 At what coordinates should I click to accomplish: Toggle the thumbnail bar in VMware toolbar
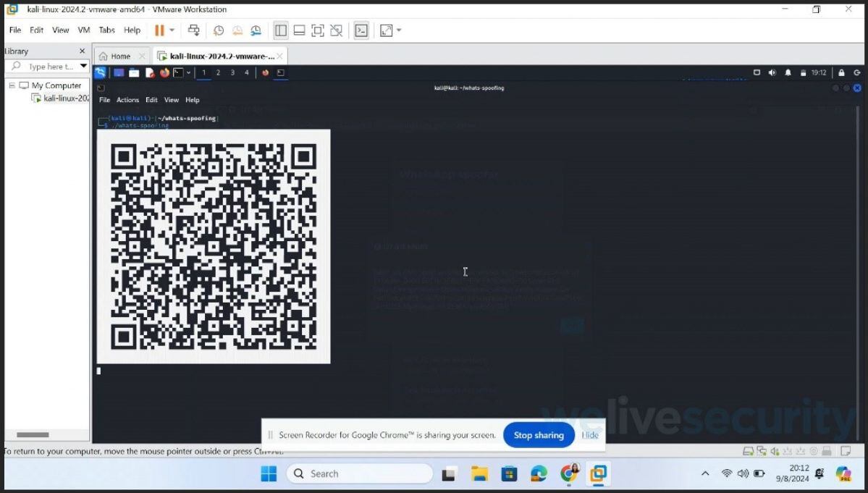click(299, 30)
